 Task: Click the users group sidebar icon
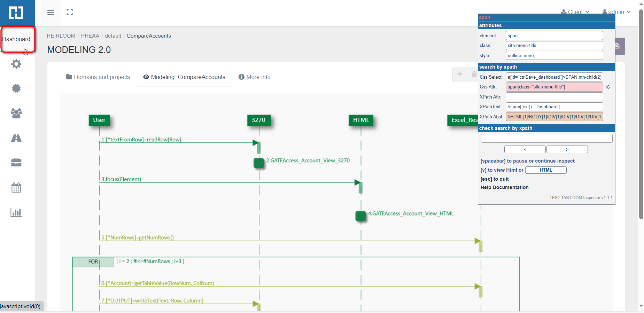click(x=16, y=113)
